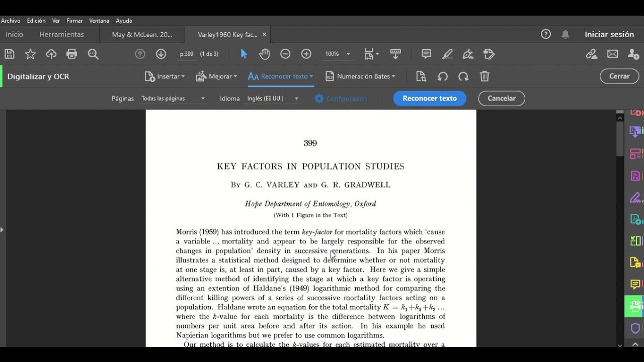Switch to May & McLean document tab
Viewport: 644px width, 362px height.
[x=142, y=35]
